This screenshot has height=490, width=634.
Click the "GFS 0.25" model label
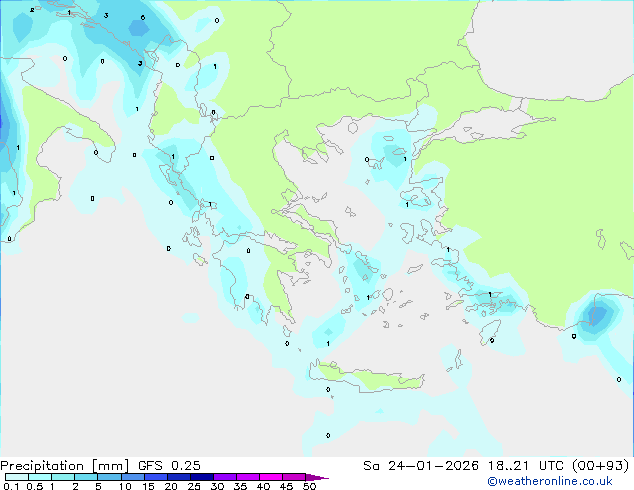pyautogui.click(x=169, y=466)
